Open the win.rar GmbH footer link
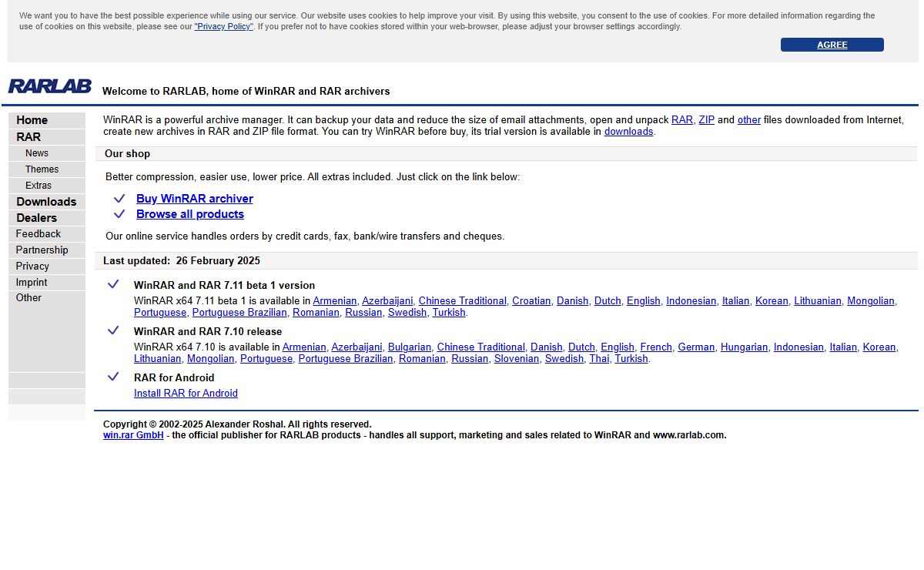Image resolution: width=924 pixels, height=570 pixels. tap(133, 435)
